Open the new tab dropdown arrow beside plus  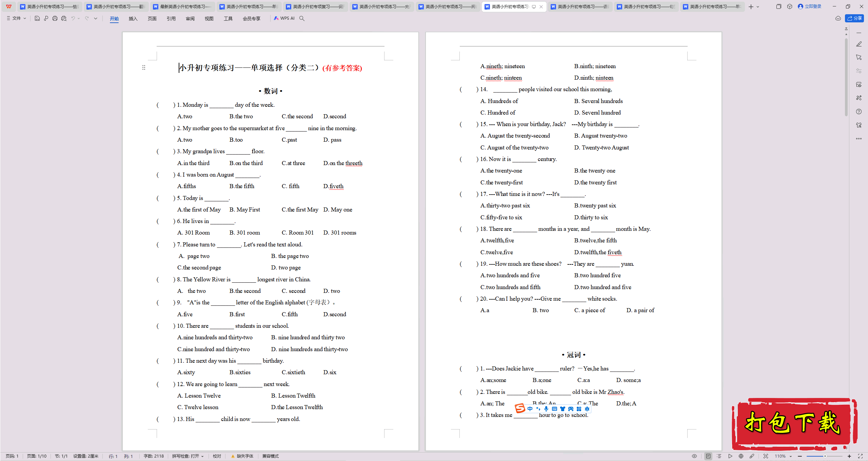(x=758, y=7)
